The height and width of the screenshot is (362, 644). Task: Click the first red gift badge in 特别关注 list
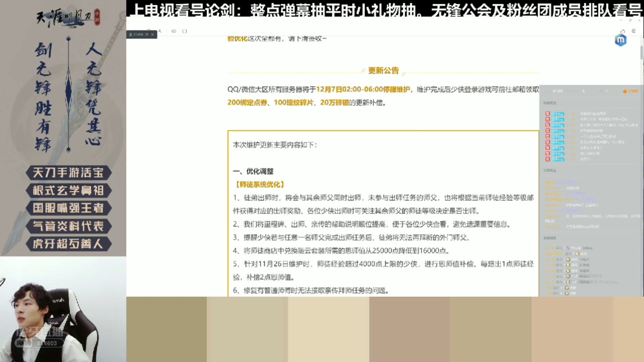coord(547,114)
